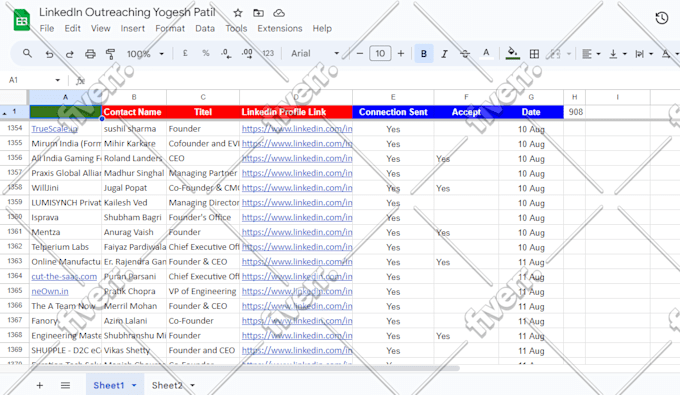Click the search menus magnifier icon
Screen dimensions: 680x395
(x=27, y=53)
